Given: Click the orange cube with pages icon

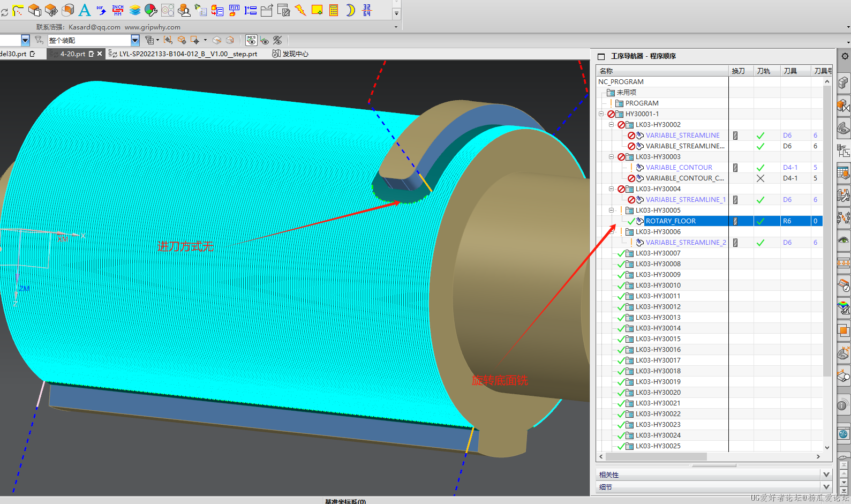Looking at the screenshot, I should (34, 10).
